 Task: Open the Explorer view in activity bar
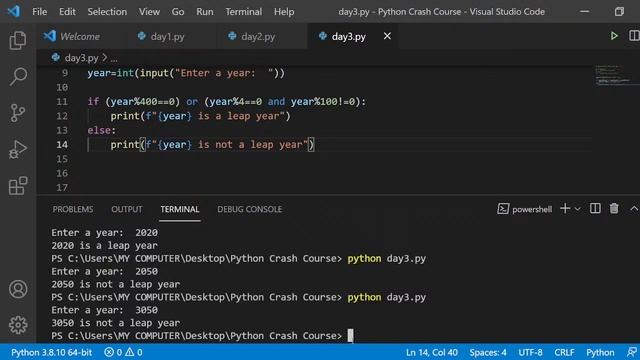18,40
